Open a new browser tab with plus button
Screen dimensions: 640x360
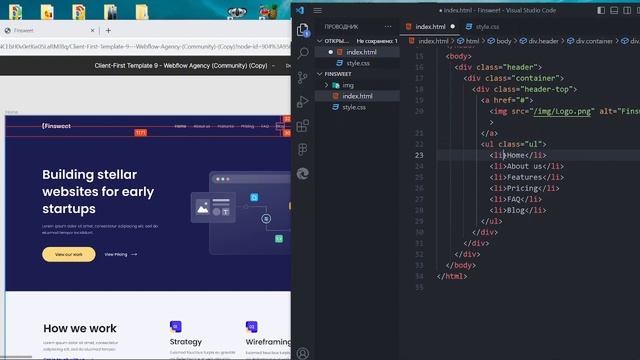pos(108,30)
